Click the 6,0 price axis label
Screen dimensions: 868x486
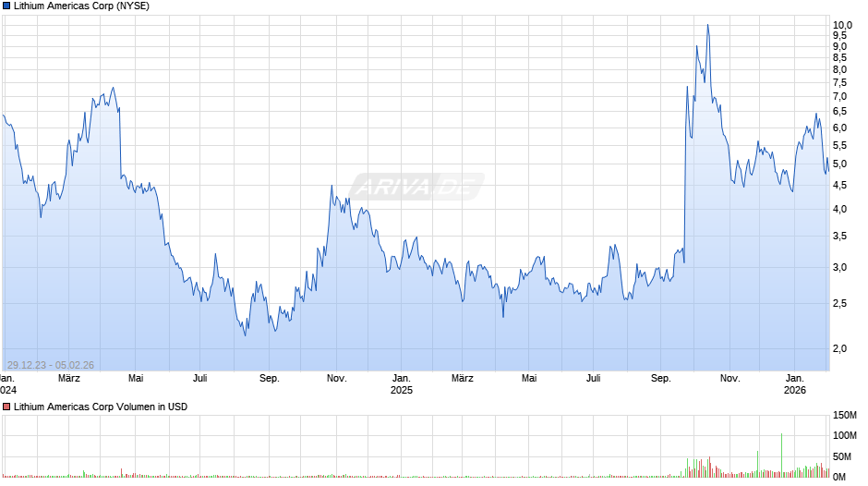pyautogui.click(x=839, y=128)
